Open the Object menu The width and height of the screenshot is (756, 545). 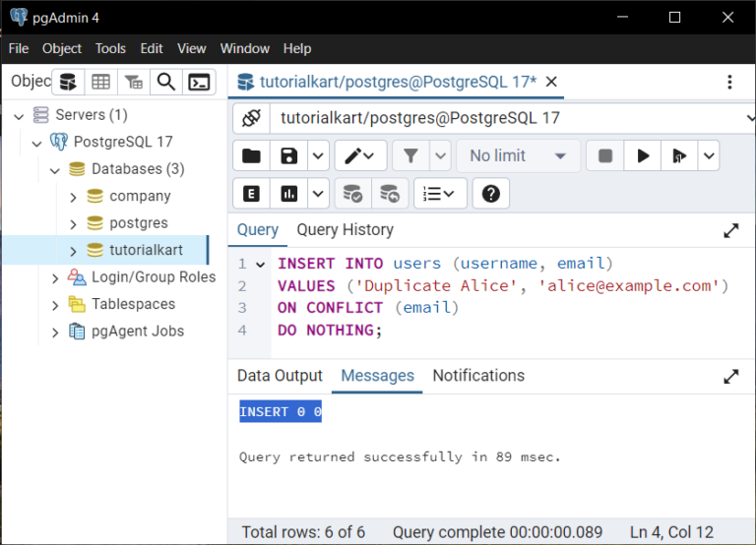coord(62,48)
